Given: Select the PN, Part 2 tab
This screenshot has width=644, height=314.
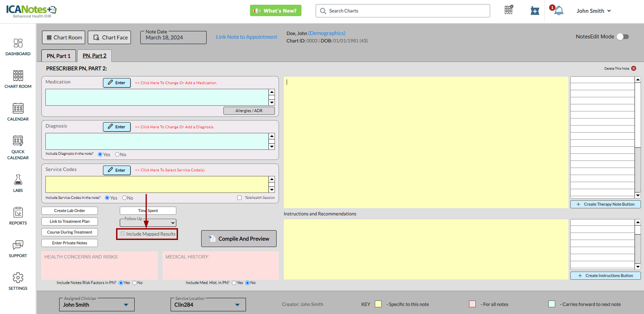Looking at the screenshot, I should coord(94,56).
